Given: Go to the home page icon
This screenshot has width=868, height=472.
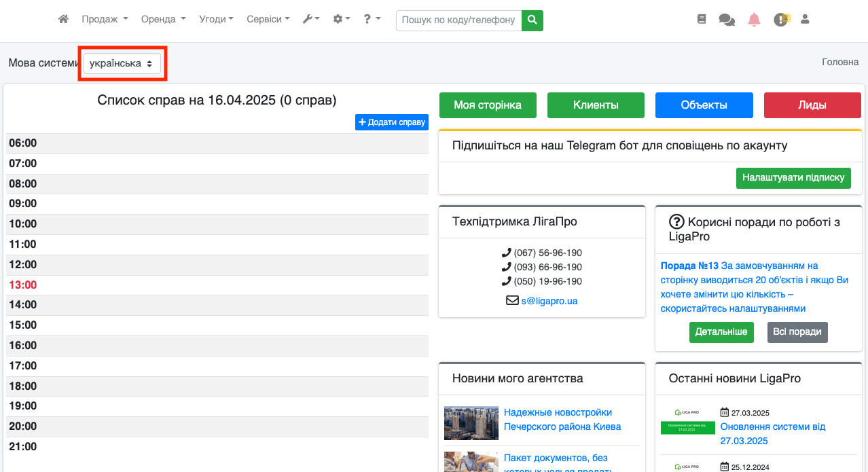Looking at the screenshot, I should point(63,20).
